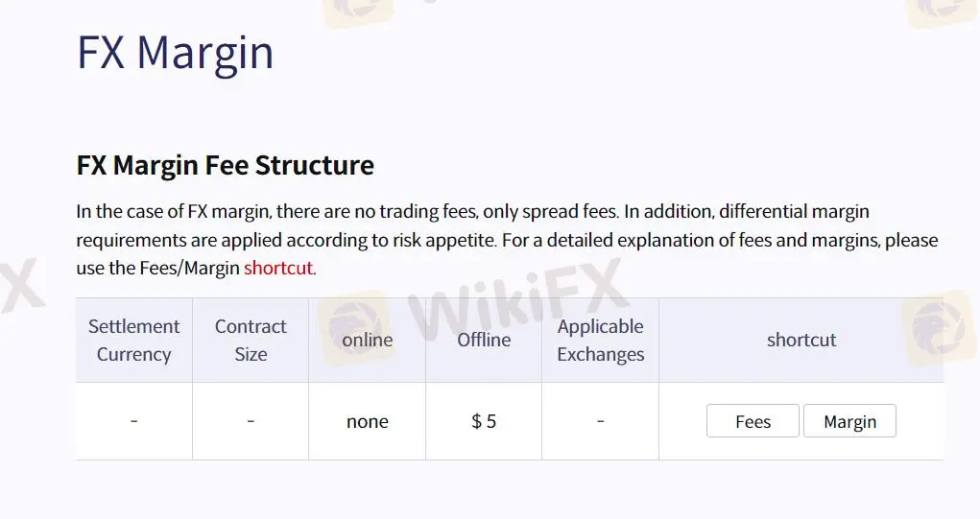
Task: Click the Fees shortcut button
Action: click(753, 421)
